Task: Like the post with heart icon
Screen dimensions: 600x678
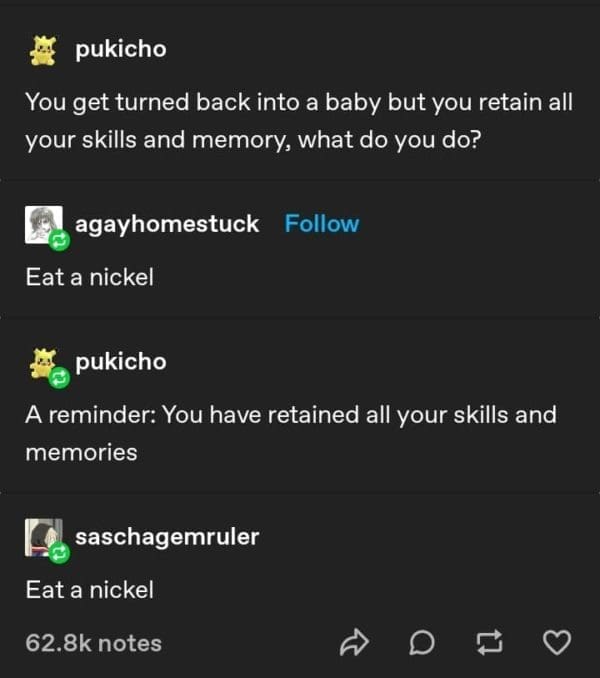Action: pos(557,643)
